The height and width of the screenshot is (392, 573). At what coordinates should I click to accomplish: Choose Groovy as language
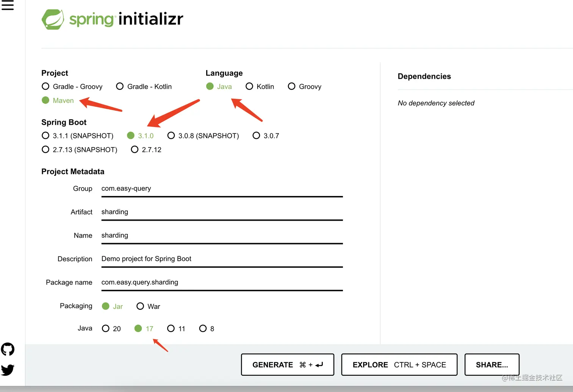point(304,86)
